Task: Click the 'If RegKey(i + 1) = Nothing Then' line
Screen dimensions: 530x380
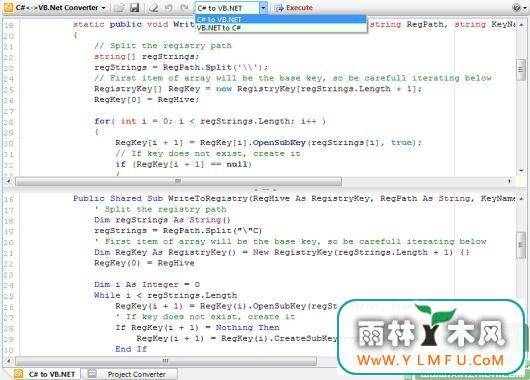Action: [x=197, y=328]
